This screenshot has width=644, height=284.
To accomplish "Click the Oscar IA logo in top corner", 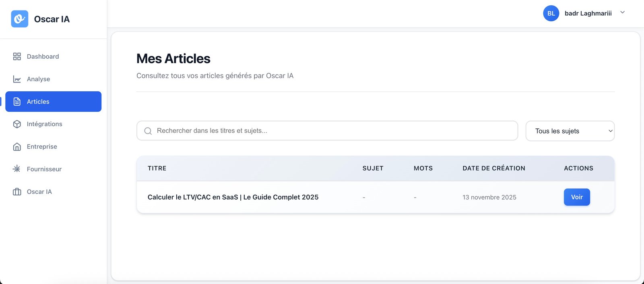I will (19, 19).
